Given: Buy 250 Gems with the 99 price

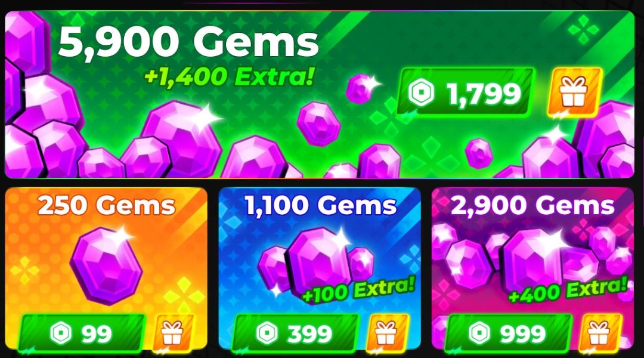Looking at the screenshot, I should click(x=82, y=333).
